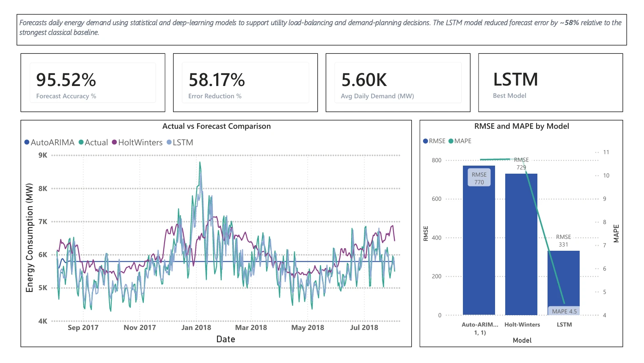This screenshot has height=363, width=644.
Task: Click the Jan 2018 axis label
Action: point(196,327)
